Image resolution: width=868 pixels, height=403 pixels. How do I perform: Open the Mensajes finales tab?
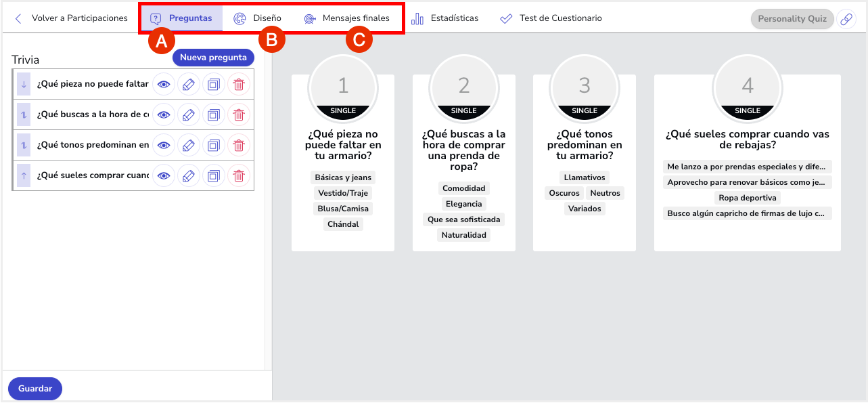click(x=346, y=18)
